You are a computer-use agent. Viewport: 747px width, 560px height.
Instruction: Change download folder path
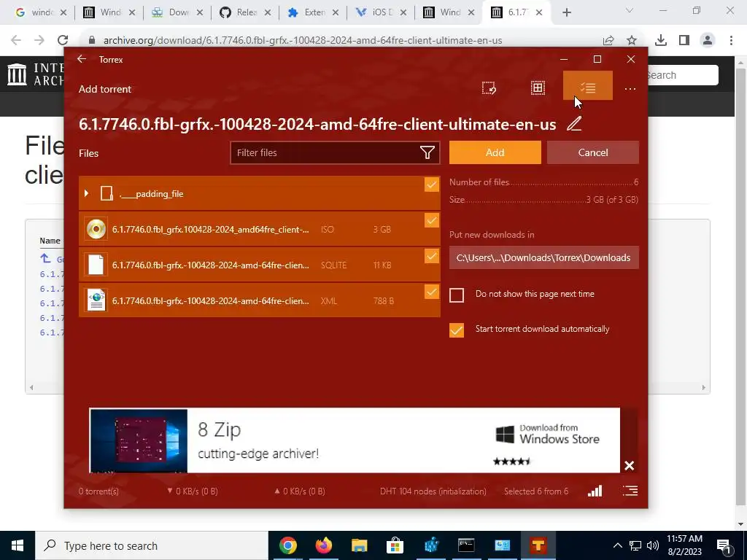point(543,257)
